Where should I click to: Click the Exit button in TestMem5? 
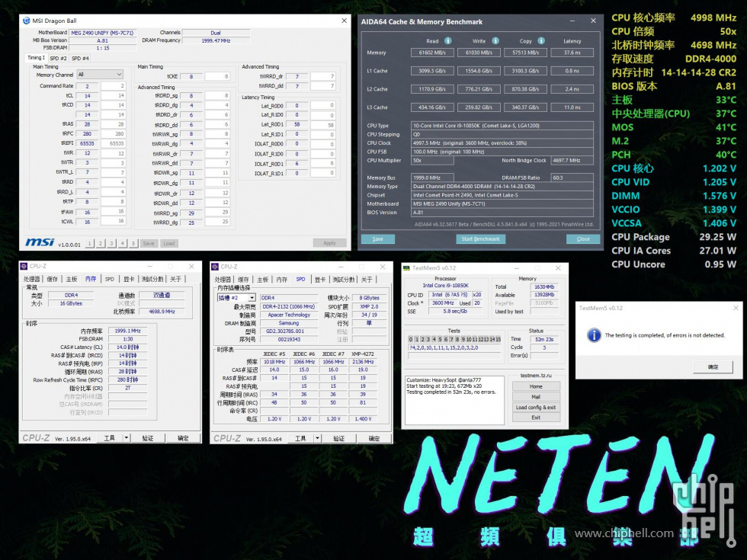coord(536,418)
